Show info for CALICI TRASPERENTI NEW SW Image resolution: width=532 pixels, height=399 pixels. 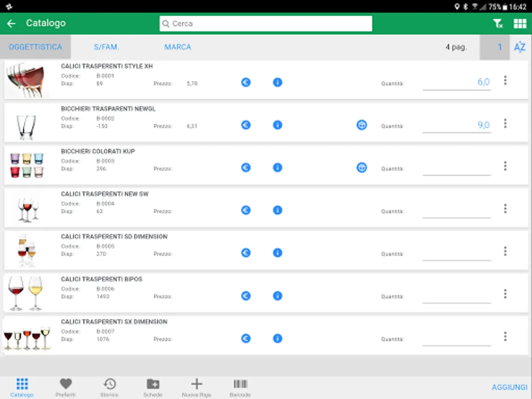point(278,210)
